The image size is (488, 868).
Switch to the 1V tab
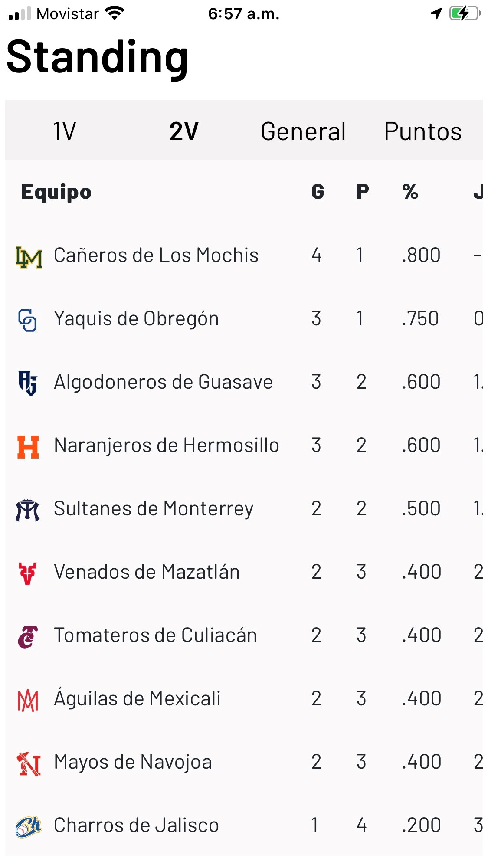click(x=65, y=131)
